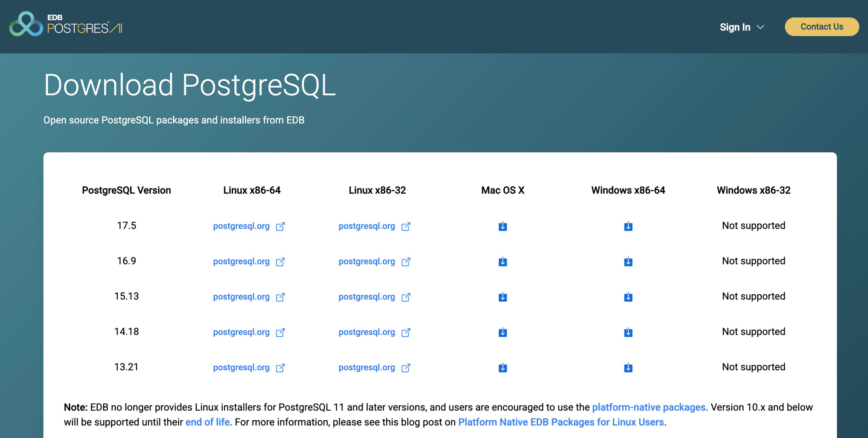
Task: Click the EDB Postgres AI logo
Action: click(x=66, y=24)
